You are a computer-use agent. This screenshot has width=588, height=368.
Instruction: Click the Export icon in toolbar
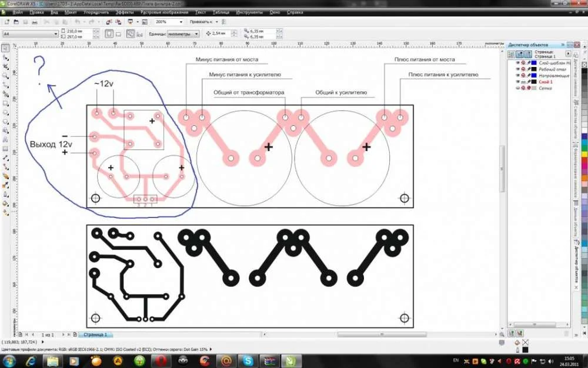point(118,22)
